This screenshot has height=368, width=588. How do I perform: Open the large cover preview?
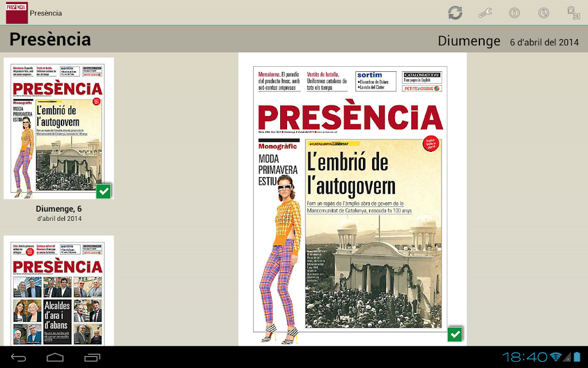(353, 199)
